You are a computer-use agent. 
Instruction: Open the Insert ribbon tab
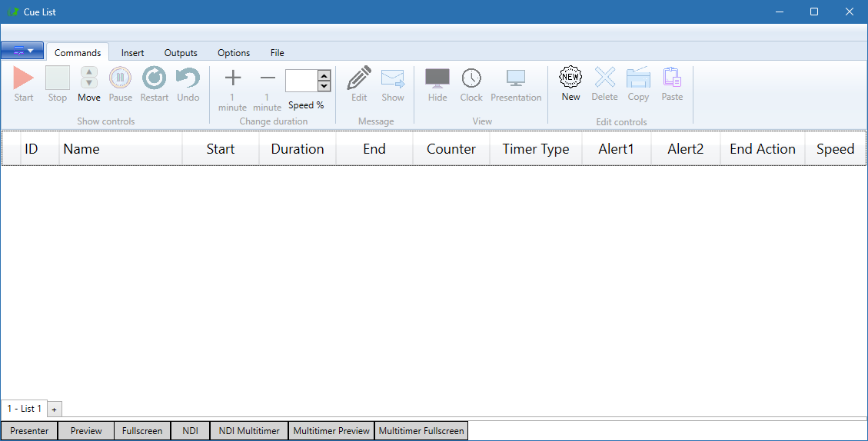(132, 52)
